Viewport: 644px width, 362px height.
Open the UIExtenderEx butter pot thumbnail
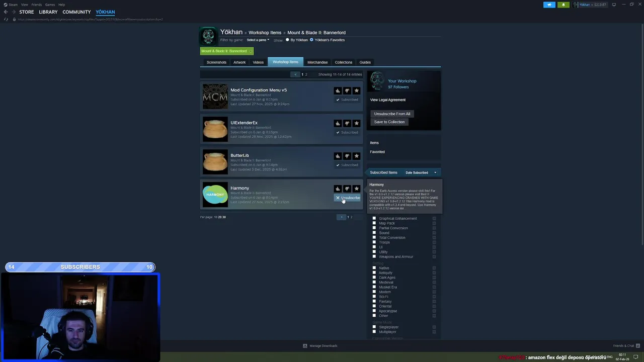point(215,129)
